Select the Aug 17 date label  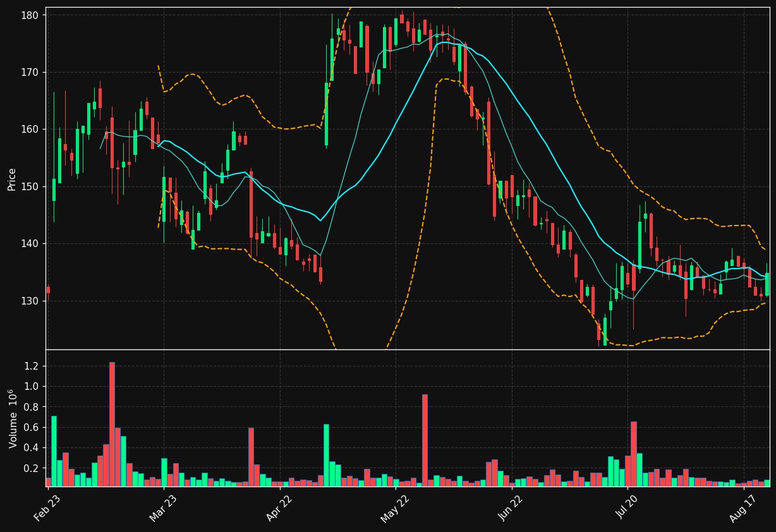[x=743, y=508]
